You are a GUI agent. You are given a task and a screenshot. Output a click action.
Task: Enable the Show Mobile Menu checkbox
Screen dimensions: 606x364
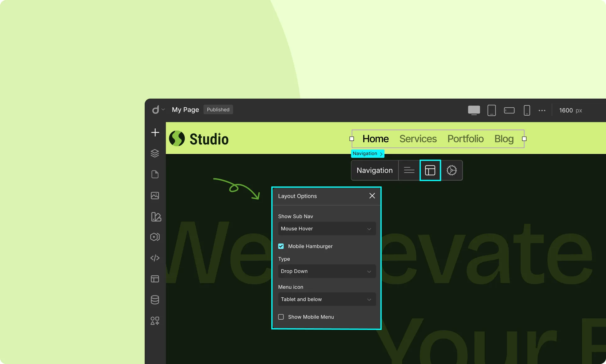tap(281, 317)
